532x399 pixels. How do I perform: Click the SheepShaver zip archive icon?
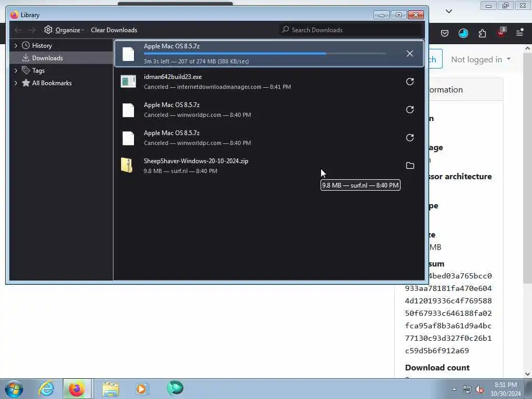[127, 165]
